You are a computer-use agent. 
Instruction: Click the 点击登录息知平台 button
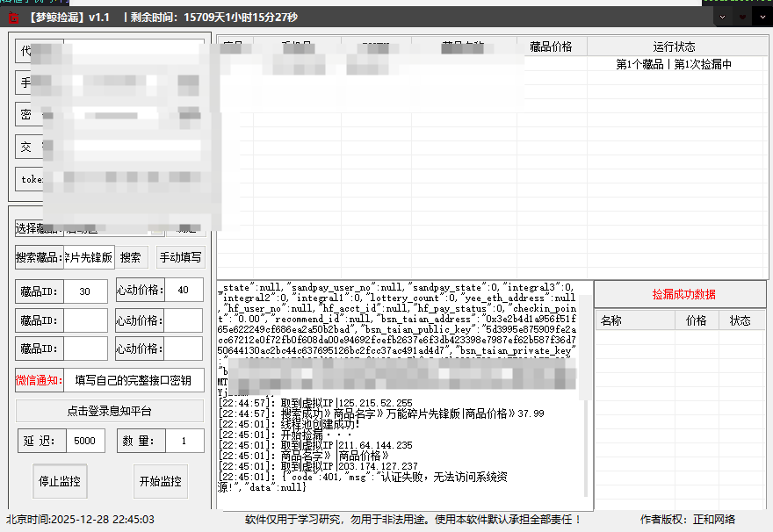(x=110, y=411)
